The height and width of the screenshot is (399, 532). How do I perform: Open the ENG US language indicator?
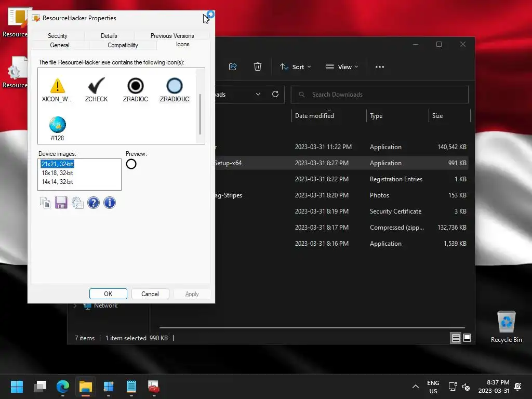(x=433, y=387)
